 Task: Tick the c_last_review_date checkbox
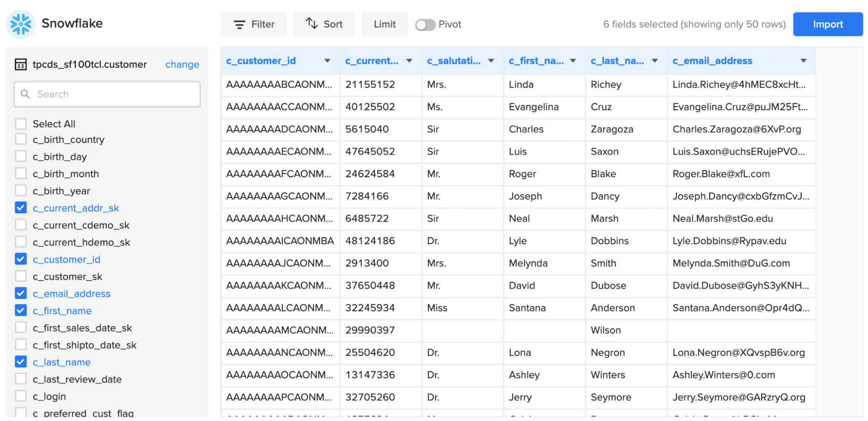tap(21, 379)
